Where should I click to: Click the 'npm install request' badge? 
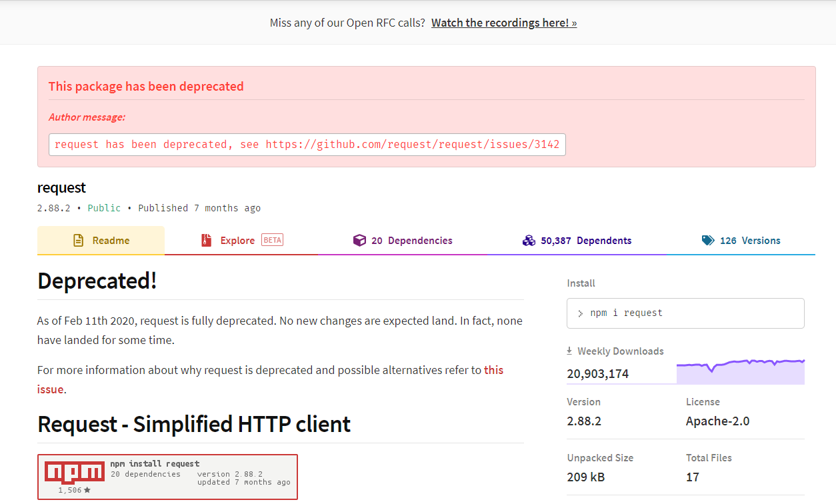coord(167,477)
